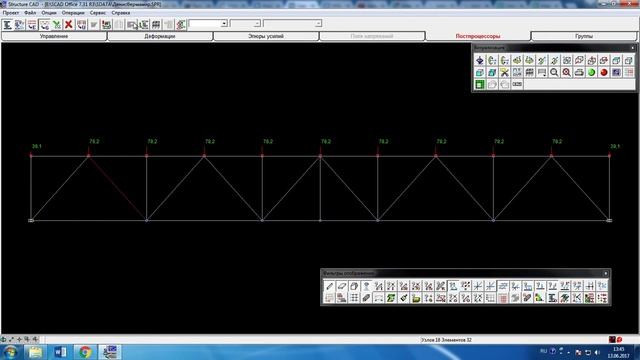Screen dimensions: 640x360
Task: Toggle the bar elements filter (pencil icon)
Action: pos(329,286)
